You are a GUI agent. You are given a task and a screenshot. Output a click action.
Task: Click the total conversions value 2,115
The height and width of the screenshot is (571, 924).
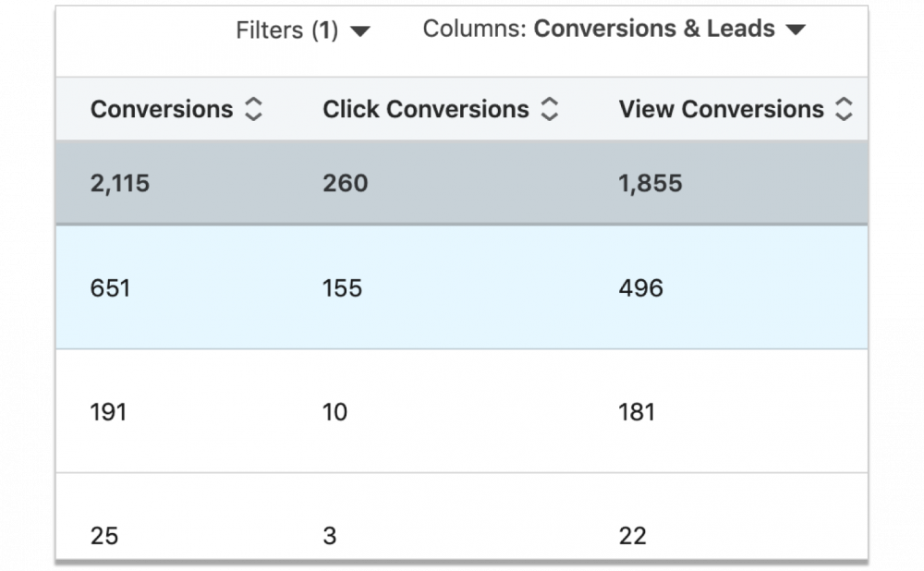tap(119, 183)
